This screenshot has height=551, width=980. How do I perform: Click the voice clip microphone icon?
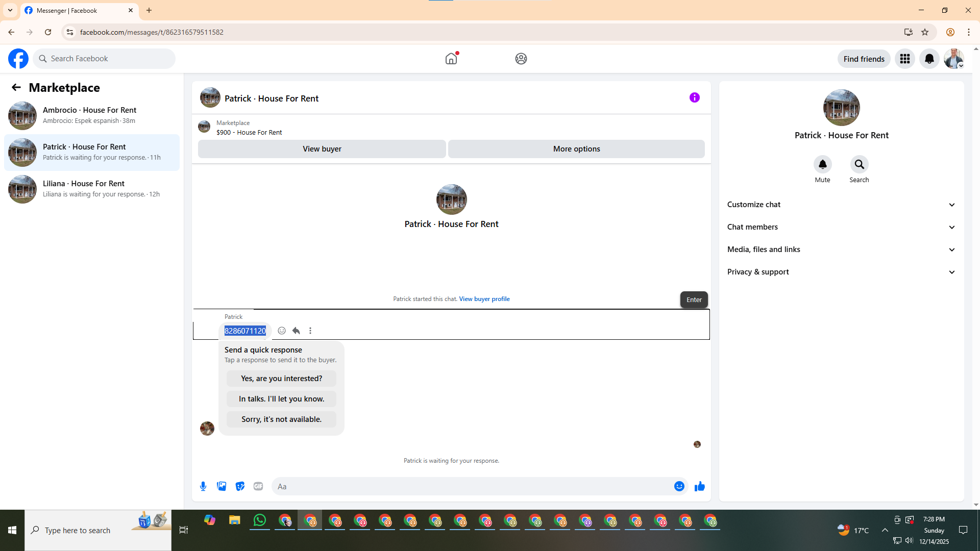203,486
